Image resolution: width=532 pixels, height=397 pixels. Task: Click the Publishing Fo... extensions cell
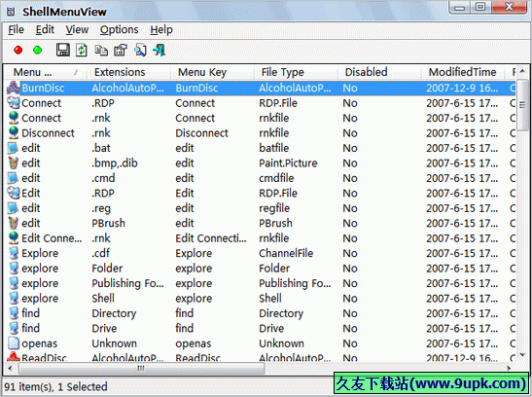click(x=127, y=283)
